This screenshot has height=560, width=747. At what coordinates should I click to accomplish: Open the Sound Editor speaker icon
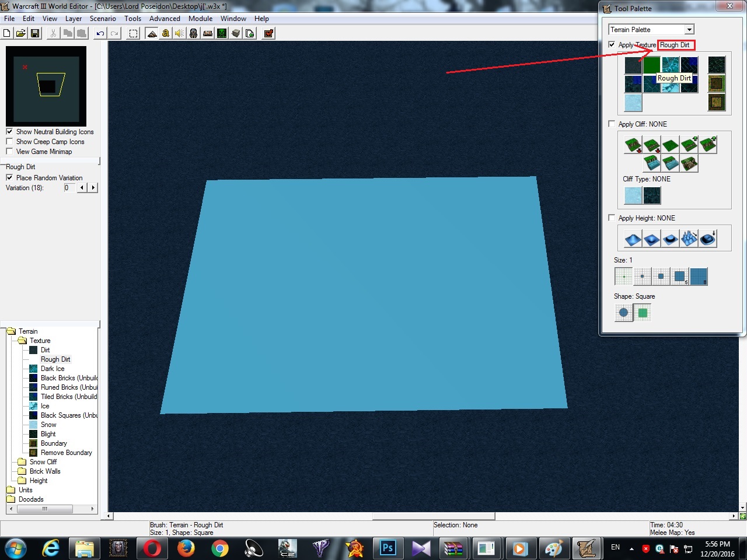[x=179, y=33]
